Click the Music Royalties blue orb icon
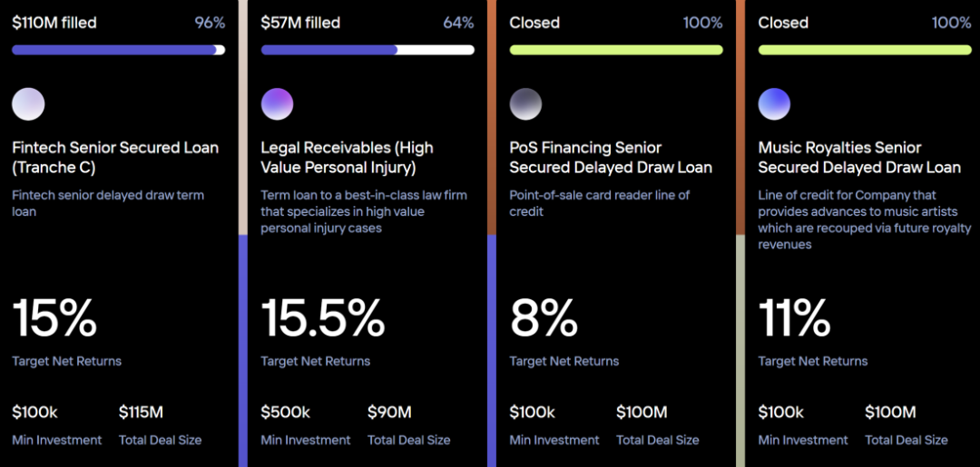Screen dimensions: 980x467 [774, 104]
